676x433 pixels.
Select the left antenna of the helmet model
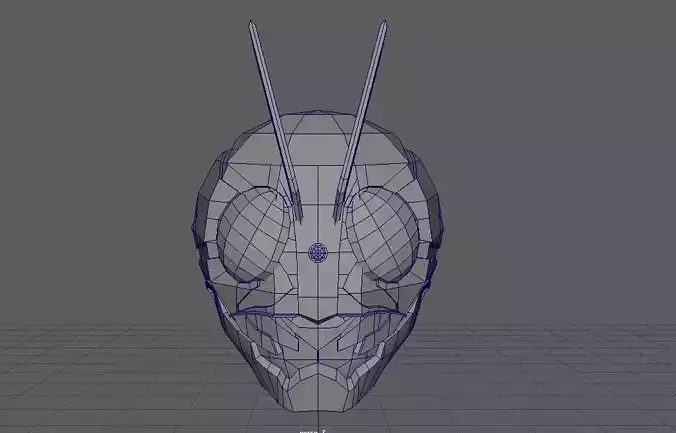(x=275, y=120)
